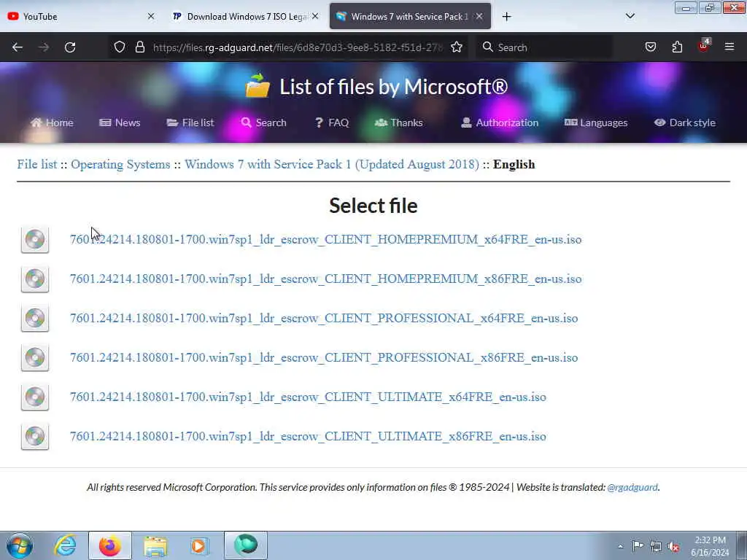The image size is (747, 560).
Task: Launch Internet Explorer from taskbar
Action: (65, 545)
